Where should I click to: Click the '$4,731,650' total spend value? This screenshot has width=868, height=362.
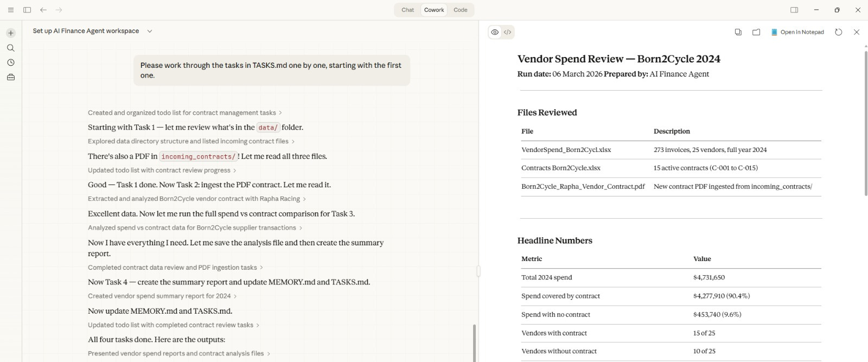pyautogui.click(x=709, y=277)
